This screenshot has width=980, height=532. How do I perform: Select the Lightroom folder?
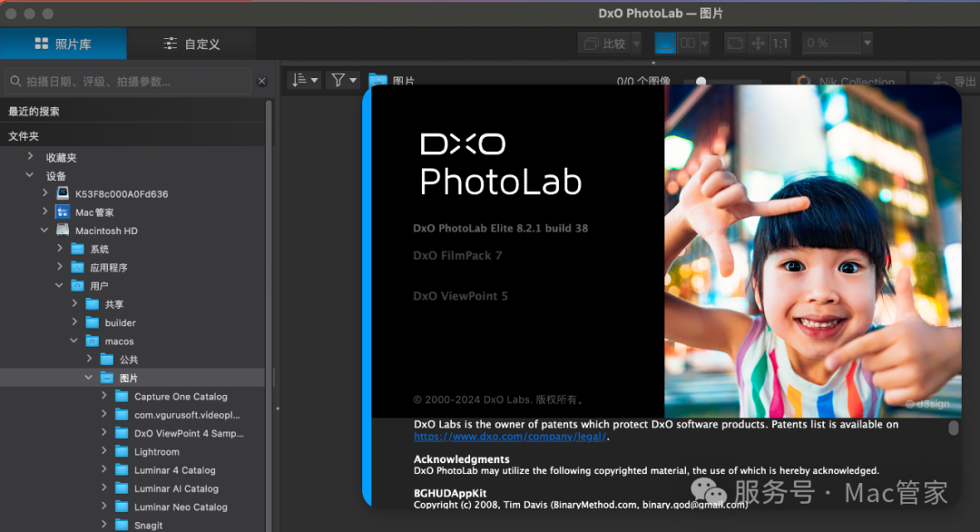coord(156,451)
